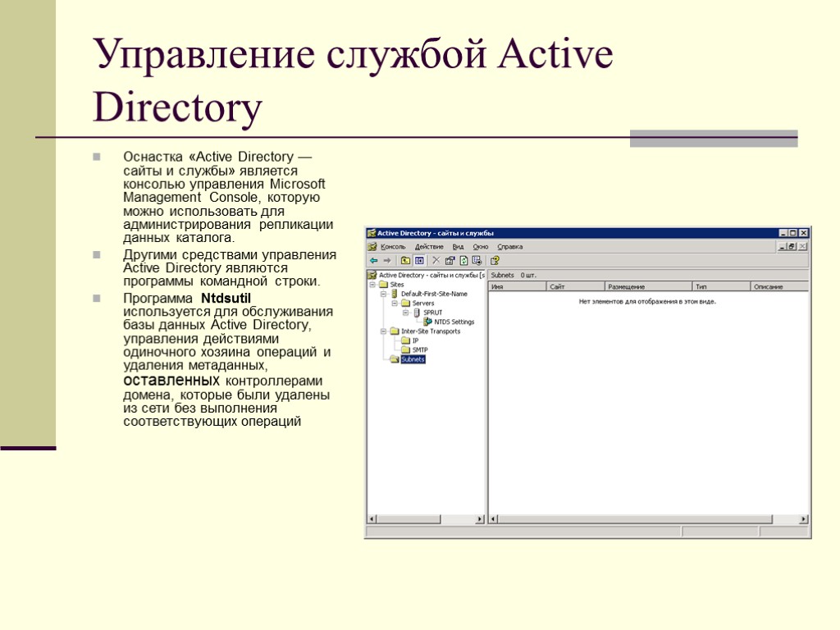This screenshot has width=840, height=630.
Task: Select the Inter-Site Transports label
Action: [x=431, y=331]
